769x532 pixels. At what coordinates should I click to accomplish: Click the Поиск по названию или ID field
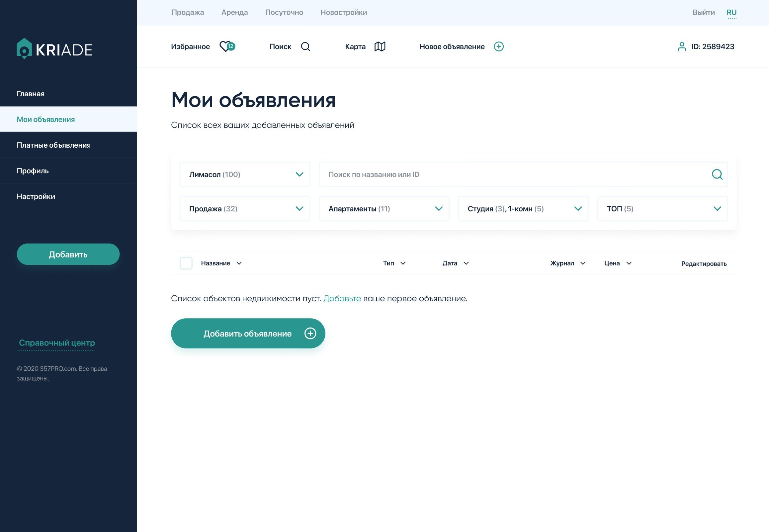tap(514, 174)
